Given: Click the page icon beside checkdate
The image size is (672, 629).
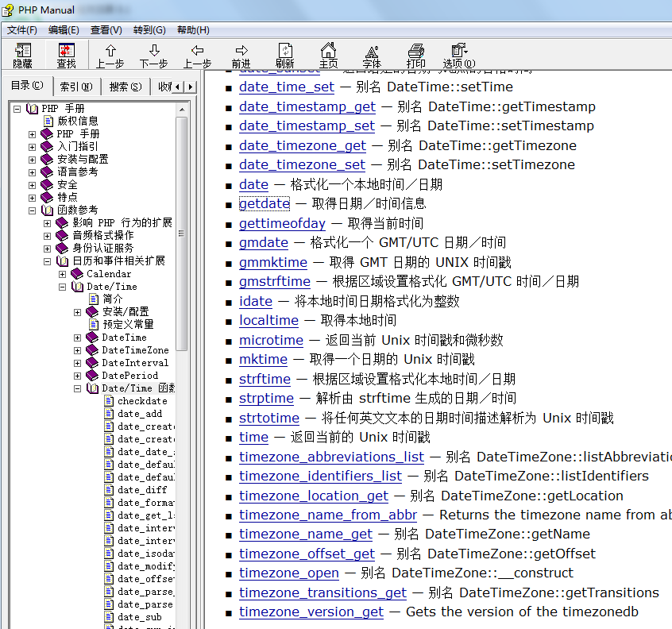Looking at the screenshot, I should coord(110,401).
